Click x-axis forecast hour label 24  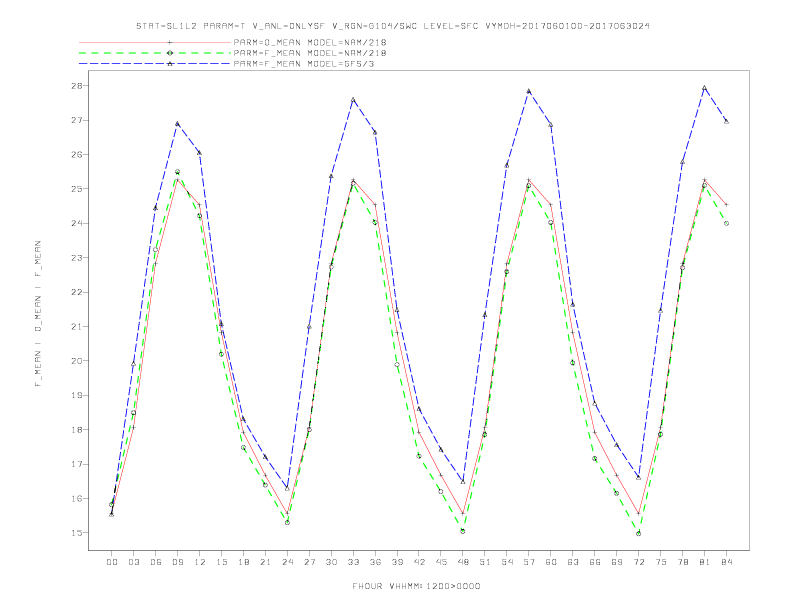point(287,562)
